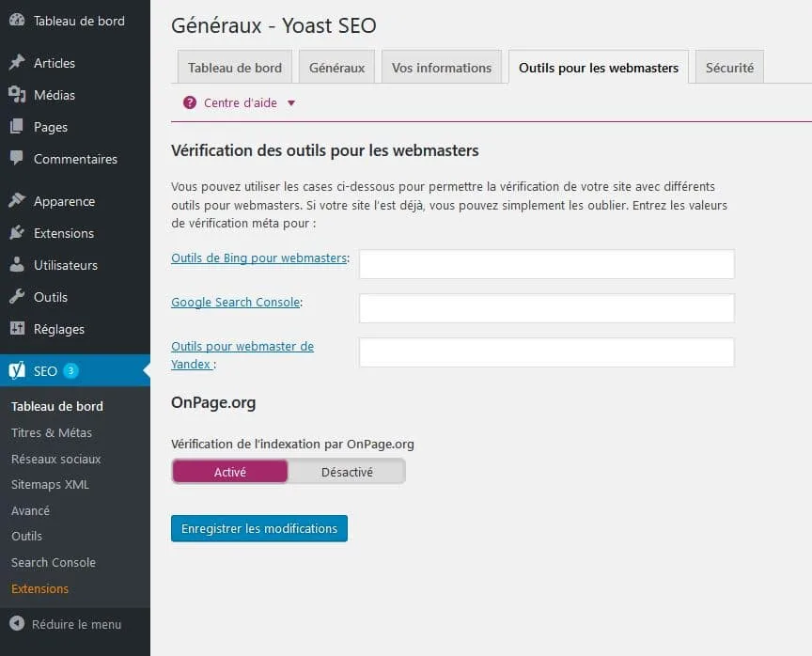Open the Vos informations tab
This screenshot has height=656, width=812.
click(441, 68)
